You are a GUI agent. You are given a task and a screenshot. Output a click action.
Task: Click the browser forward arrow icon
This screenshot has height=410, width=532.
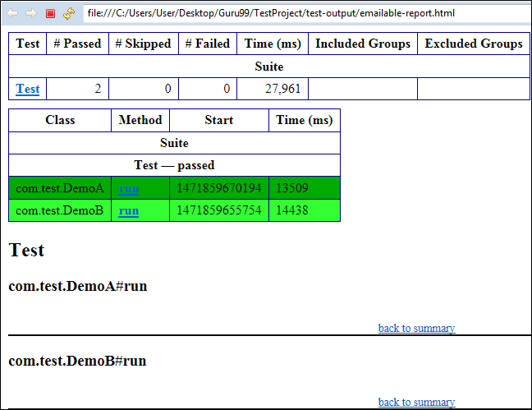(30, 13)
